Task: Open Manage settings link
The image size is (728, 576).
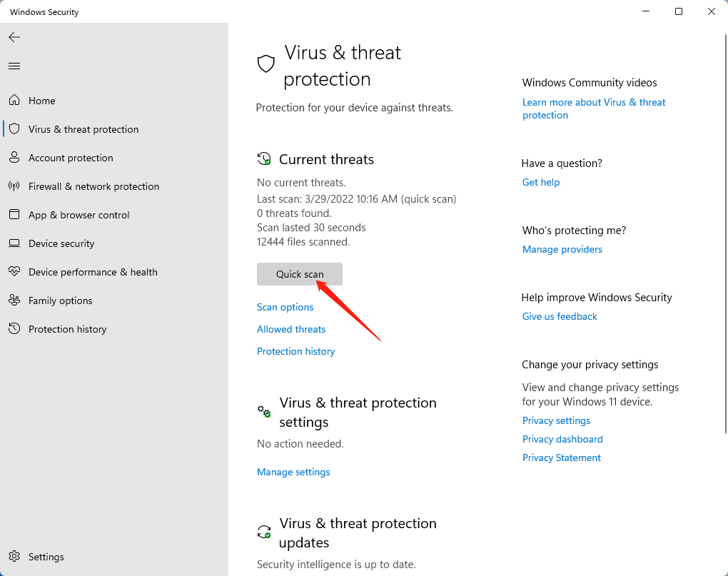Action: click(293, 472)
